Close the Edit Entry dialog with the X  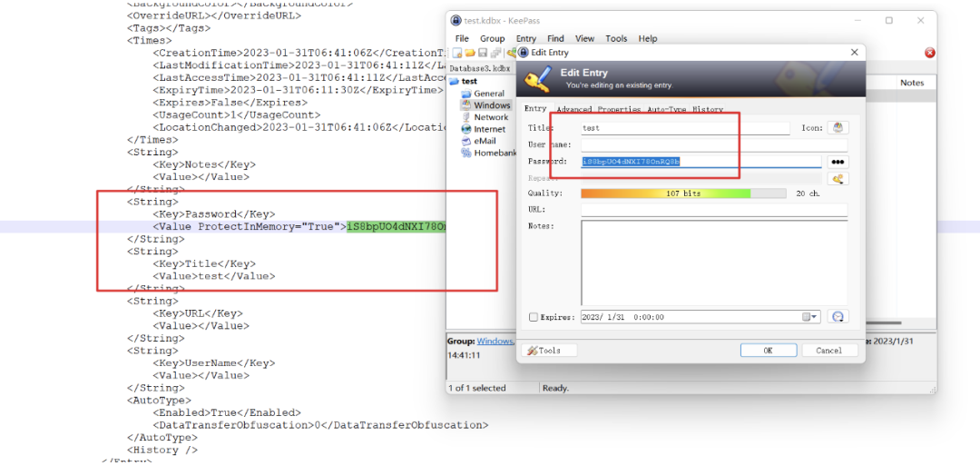pos(855,53)
